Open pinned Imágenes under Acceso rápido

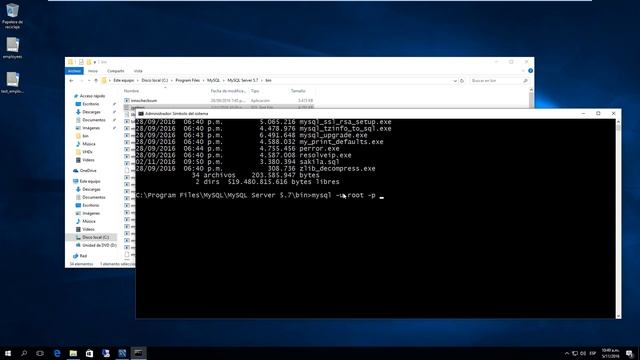point(91,128)
